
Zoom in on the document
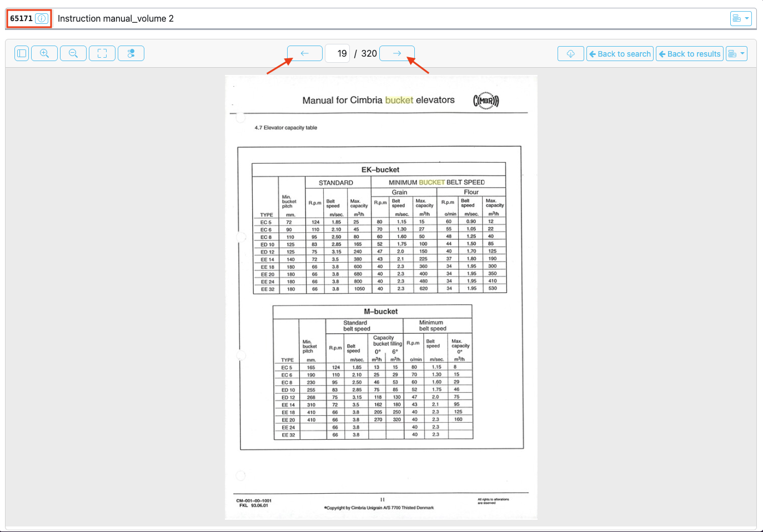[44, 53]
